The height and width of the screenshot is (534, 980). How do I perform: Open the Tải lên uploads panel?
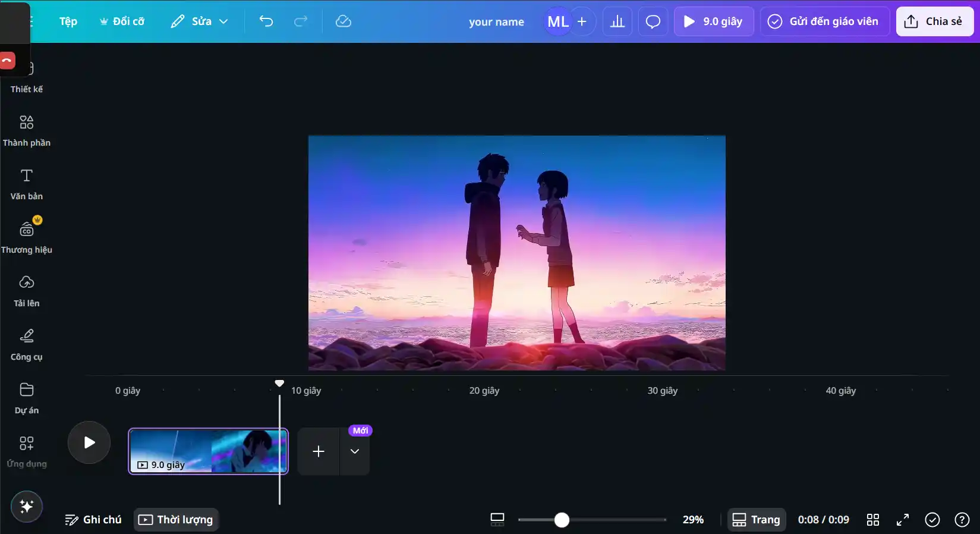(26, 291)
